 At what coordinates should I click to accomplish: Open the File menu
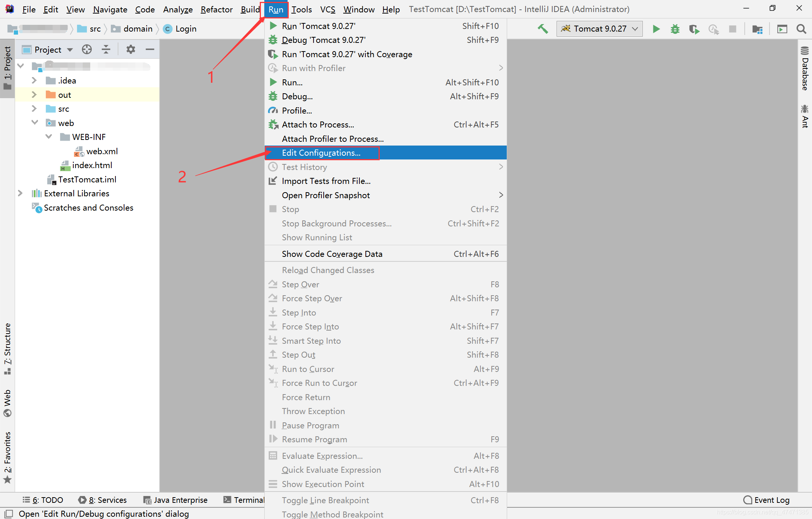click(29, 9)
